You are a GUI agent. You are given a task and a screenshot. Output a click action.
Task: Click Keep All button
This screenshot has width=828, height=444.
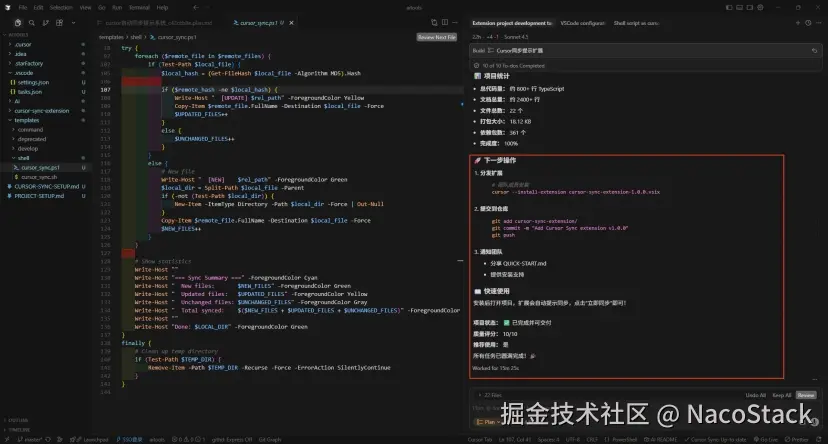tap(782, 395)
